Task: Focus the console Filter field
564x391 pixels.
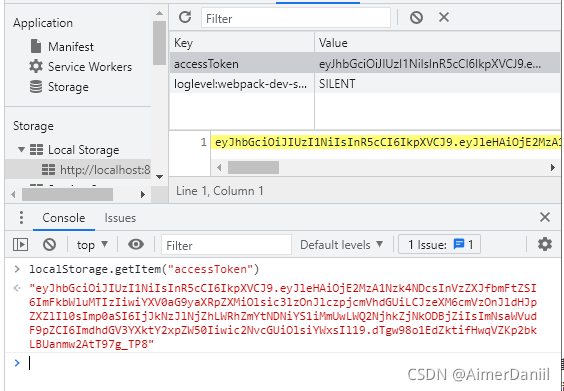Action: coord(226,245)
